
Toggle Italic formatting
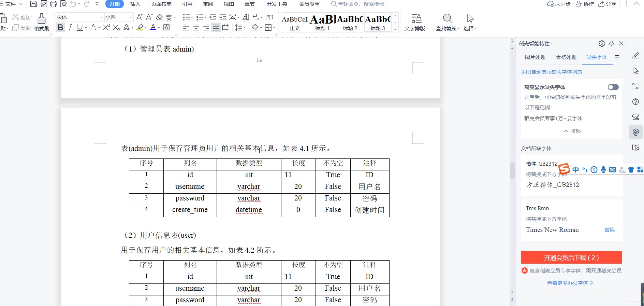point(70,27)
